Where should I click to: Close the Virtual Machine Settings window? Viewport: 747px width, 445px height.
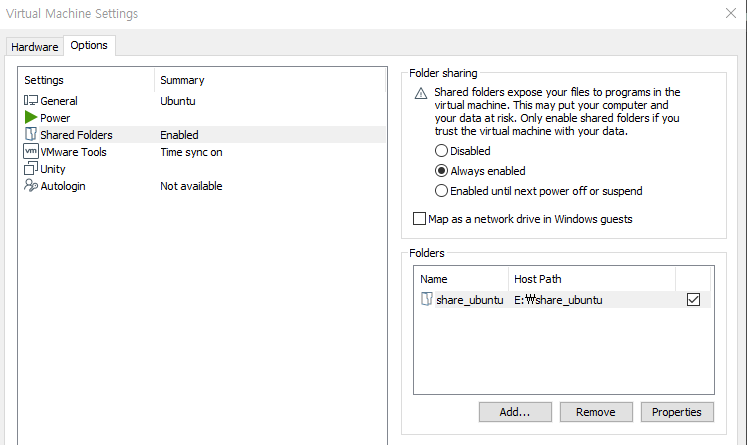tap(731, 13)
